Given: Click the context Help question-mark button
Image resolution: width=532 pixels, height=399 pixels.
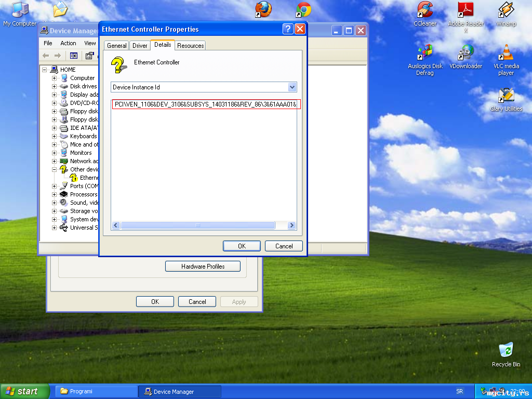Looking at the screenshot, I should (x=288, y=29).
